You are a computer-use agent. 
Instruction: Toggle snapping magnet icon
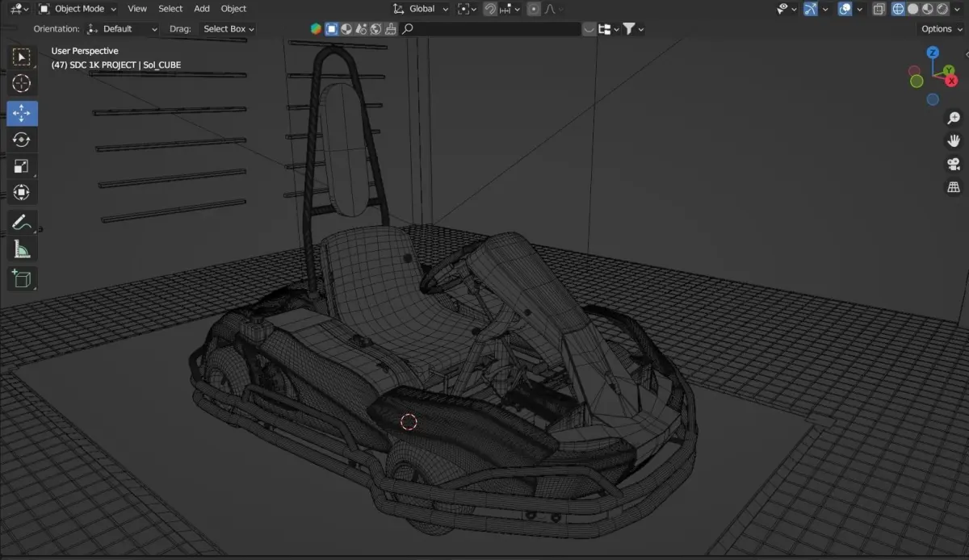click(x=490, y=9)
